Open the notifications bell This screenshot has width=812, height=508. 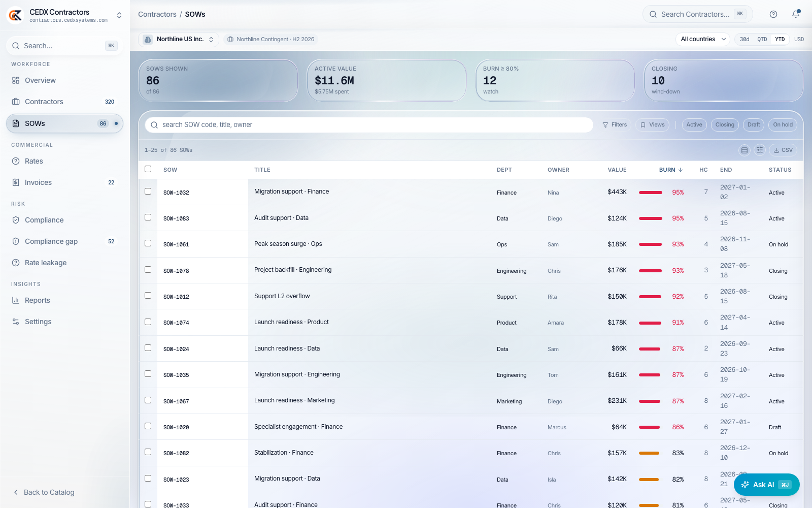tap(796, 14)
